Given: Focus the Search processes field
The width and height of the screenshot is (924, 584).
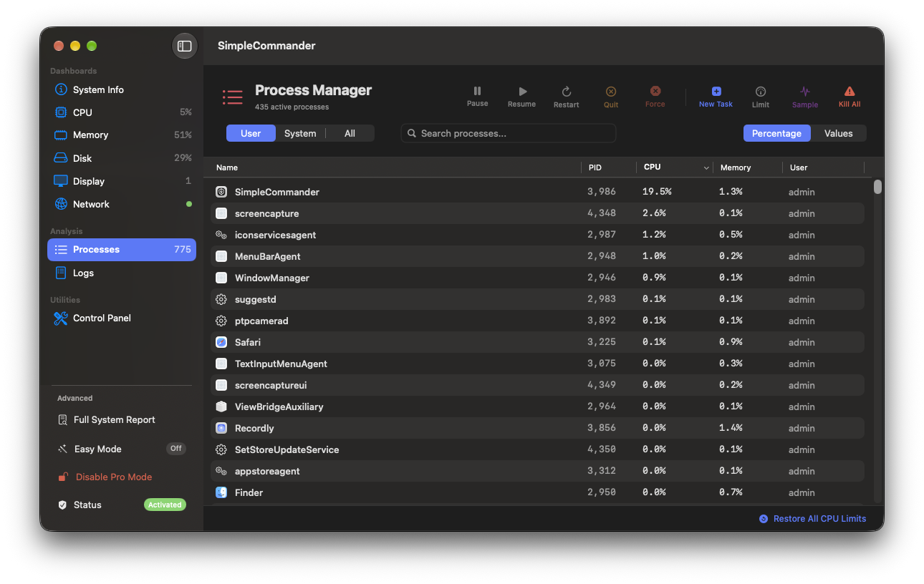Looking at the screenshot, I should click(x=509, y=133).
